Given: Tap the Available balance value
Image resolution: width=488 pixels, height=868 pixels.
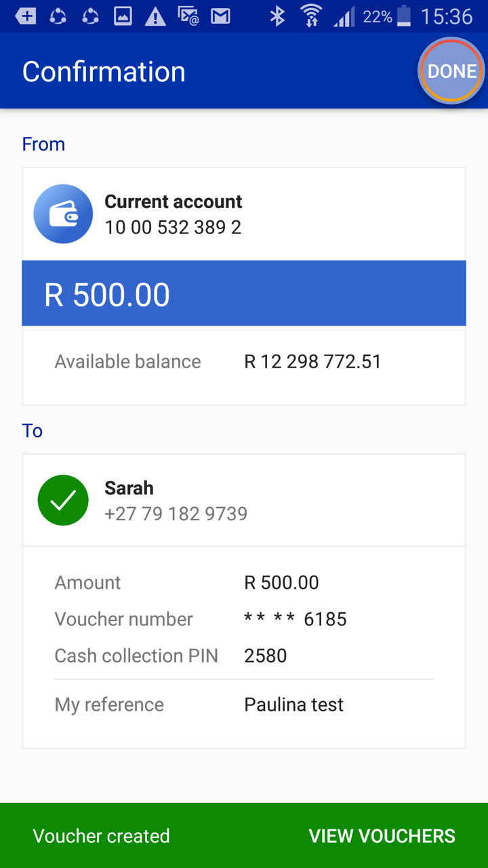Looking at the screenshot, I should pos(312,361).
